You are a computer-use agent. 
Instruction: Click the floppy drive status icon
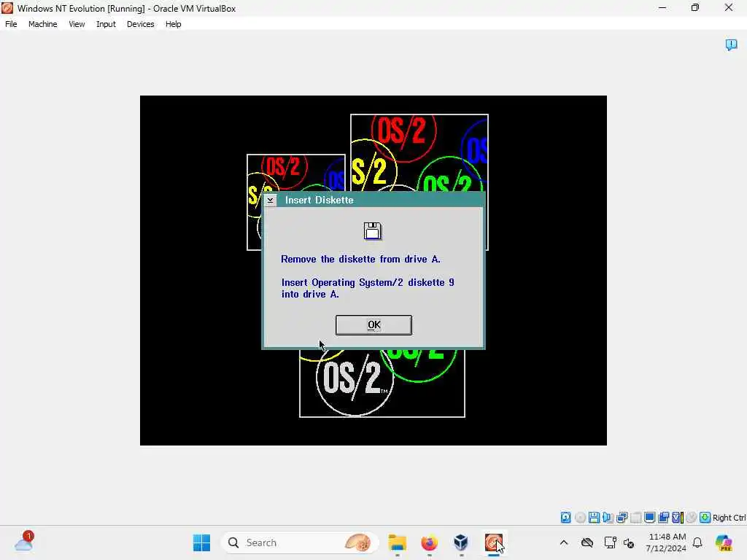point(594,517)
